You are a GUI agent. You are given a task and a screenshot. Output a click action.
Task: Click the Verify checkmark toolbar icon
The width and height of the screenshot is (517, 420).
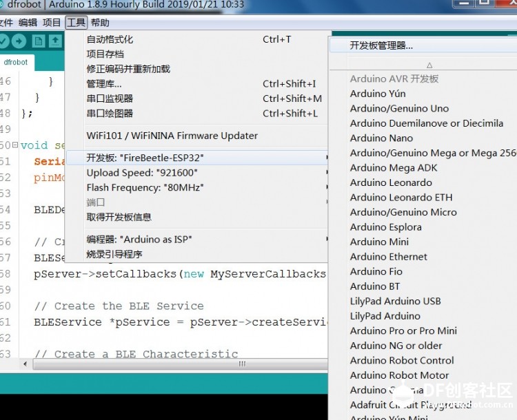[x=3, y=41]
